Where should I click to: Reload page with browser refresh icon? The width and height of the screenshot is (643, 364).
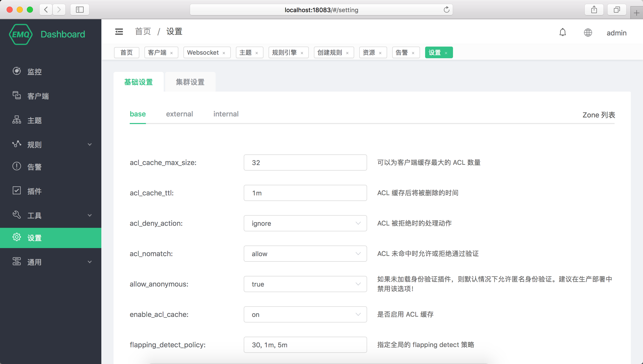pos(446,10)
